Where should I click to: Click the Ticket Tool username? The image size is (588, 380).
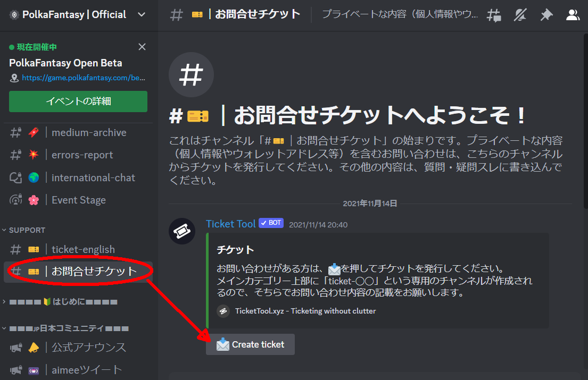click(230, 224)
